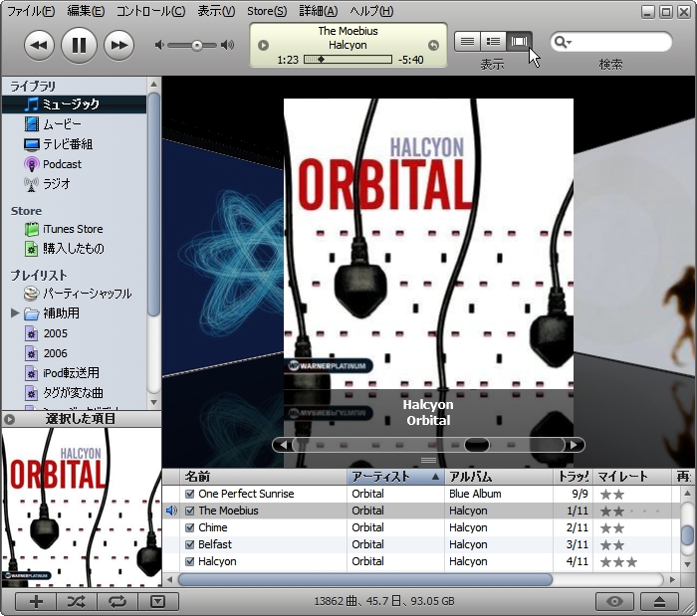Uncheck the Halcyon track checkbox

coord(190,561)
